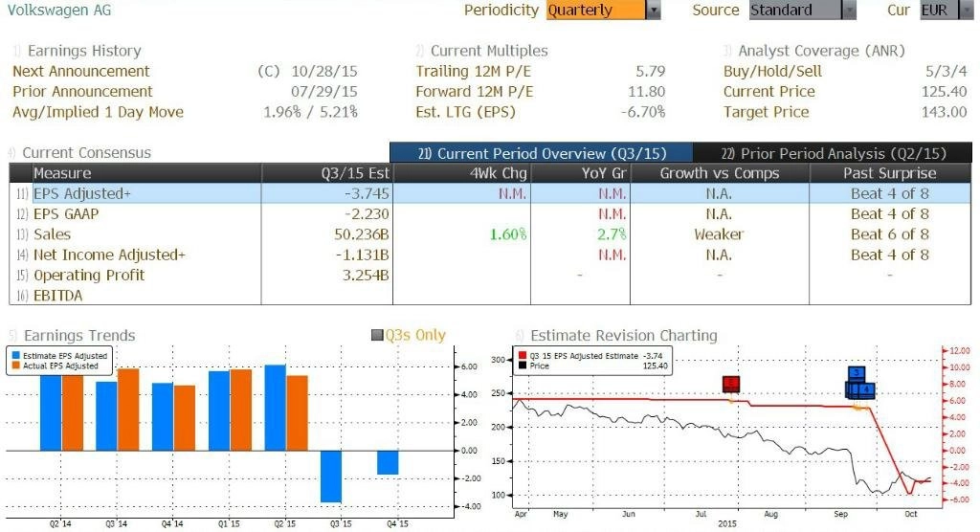This screenshot has height=532, width=980.
Task: Click the Q4 '15 blue estimate bar
Action: (x=388, y=462)
